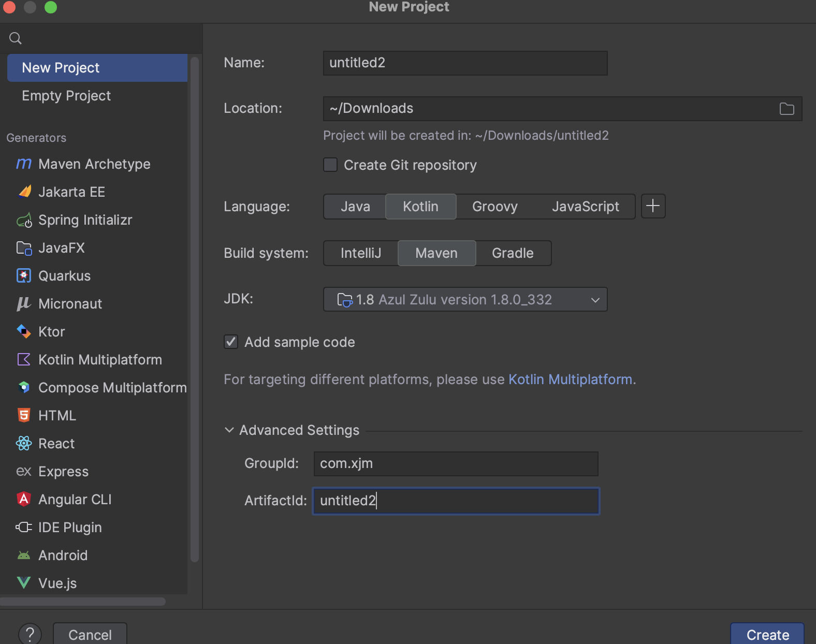The image size is (816, 644).
Task: Select Kotlin as the language
Action: 420,207
